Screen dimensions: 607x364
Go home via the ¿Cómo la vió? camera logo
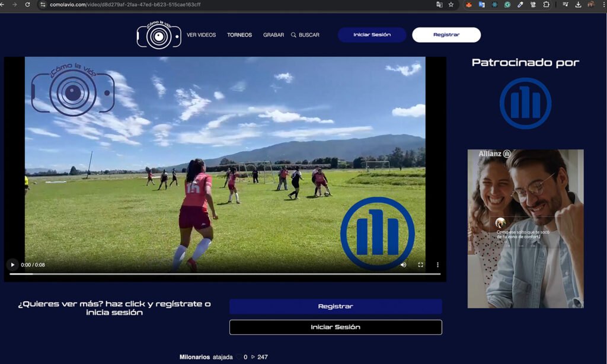click(159, 35)
